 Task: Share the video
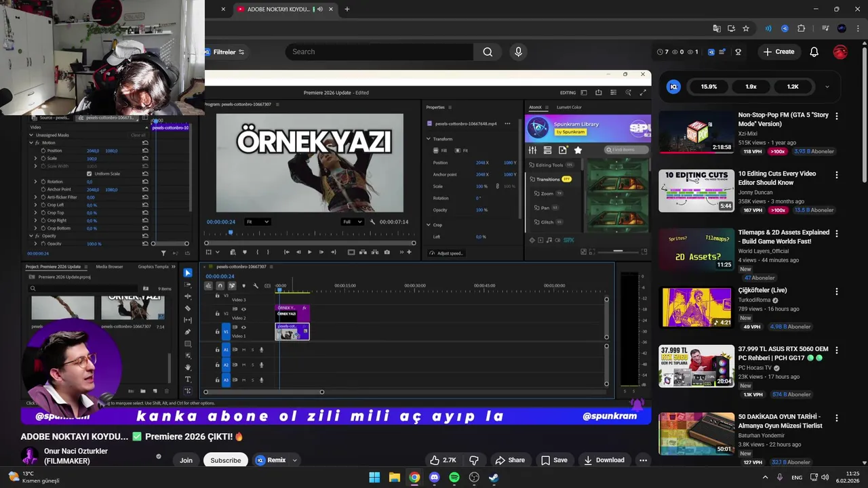[510, 460]
